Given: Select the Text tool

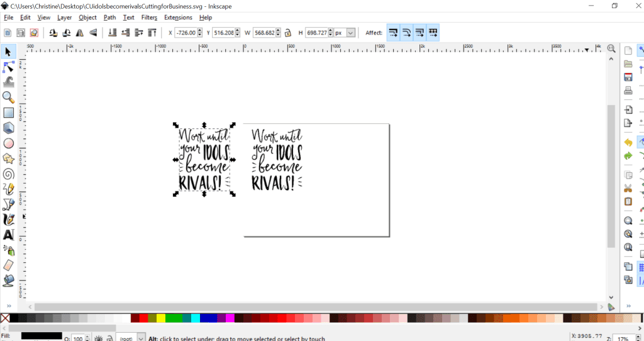Looking at the screenshot, I should [8, 235].
